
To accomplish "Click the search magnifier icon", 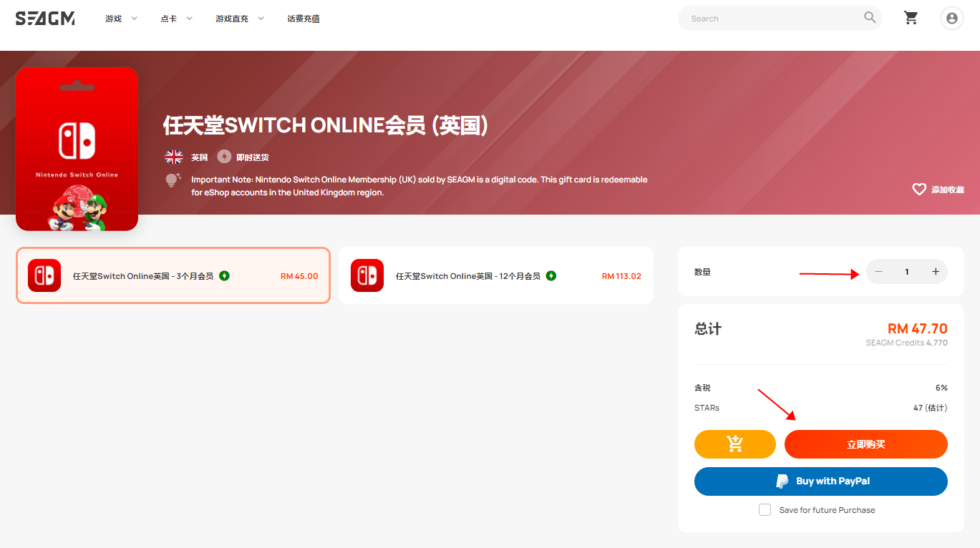I will point(870,17).
